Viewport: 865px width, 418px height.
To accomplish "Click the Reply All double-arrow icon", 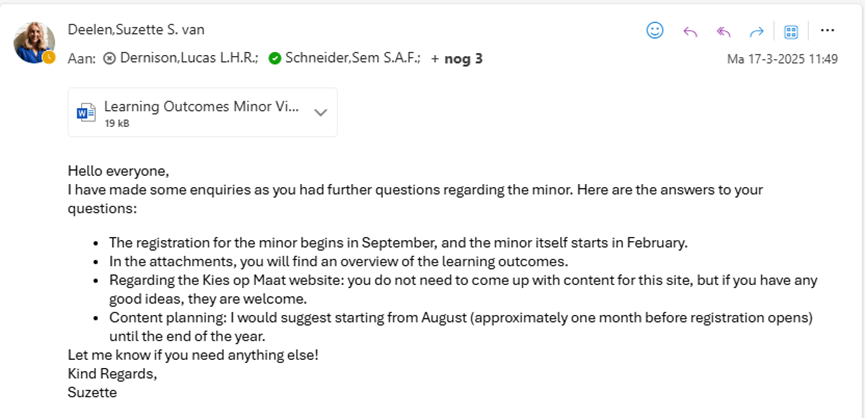I will 724,31.
